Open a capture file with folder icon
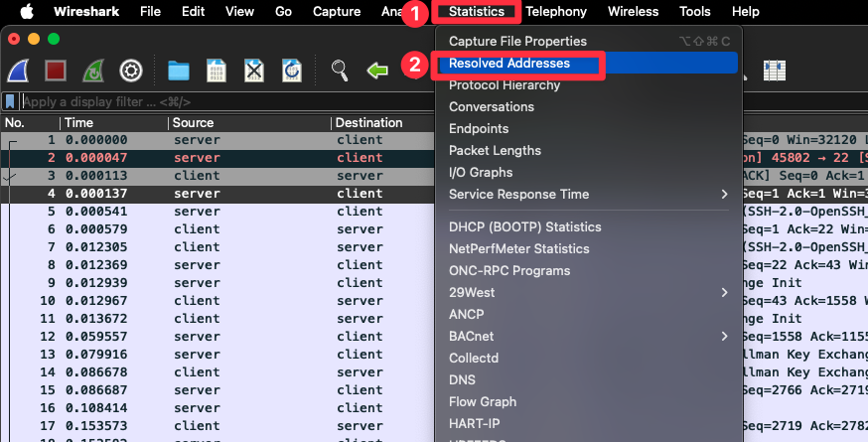The image size is (868, 442). pos(179,71)
